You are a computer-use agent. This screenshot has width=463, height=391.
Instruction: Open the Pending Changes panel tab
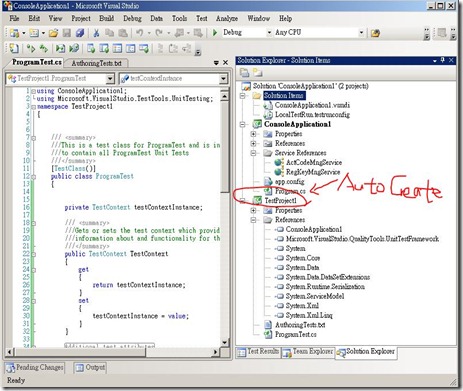tap(35, 368)
